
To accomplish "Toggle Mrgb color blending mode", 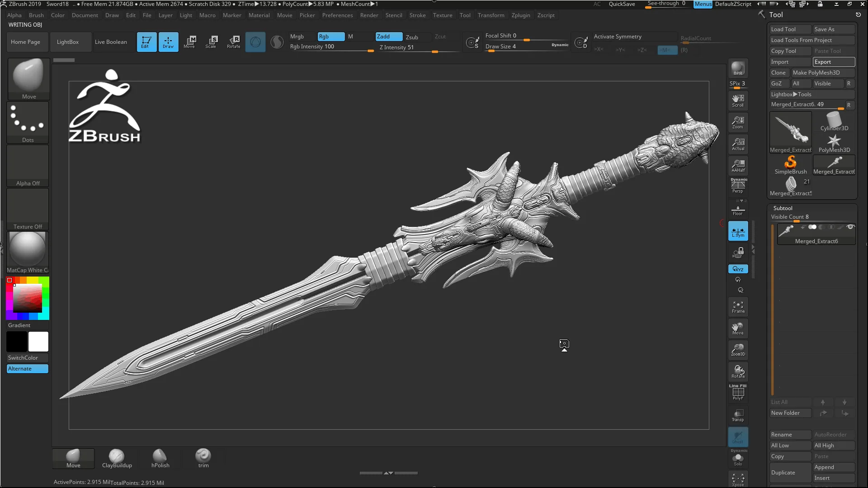I will tap(297, 36).
